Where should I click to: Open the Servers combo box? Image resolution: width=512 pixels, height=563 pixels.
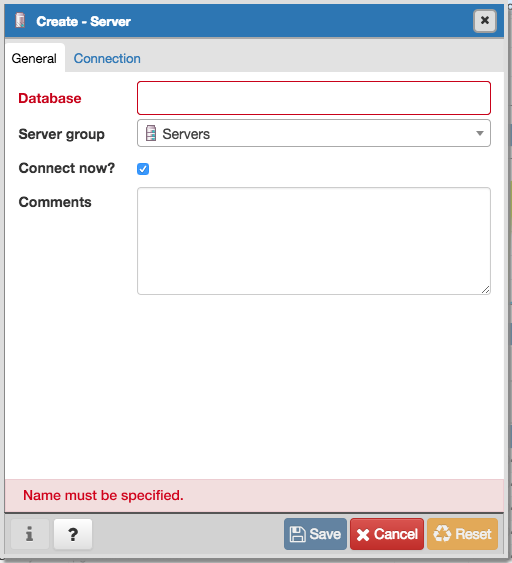click(314, 133)
